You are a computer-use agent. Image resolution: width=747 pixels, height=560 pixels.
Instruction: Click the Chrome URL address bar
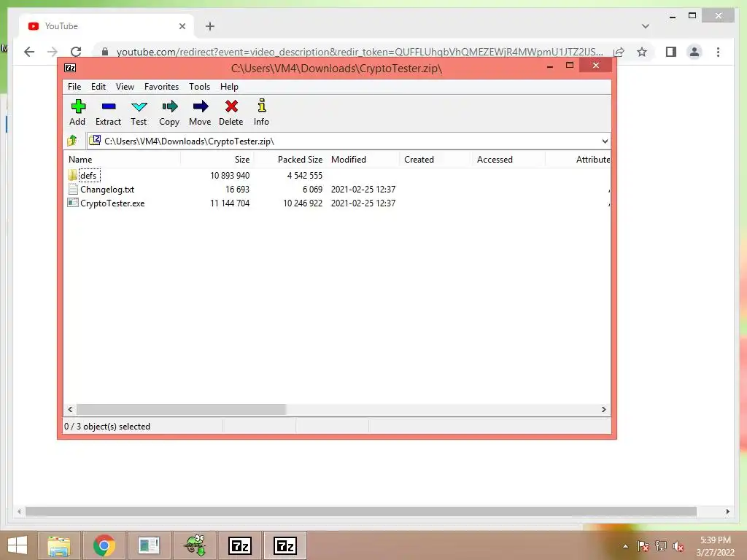(360, 52)
